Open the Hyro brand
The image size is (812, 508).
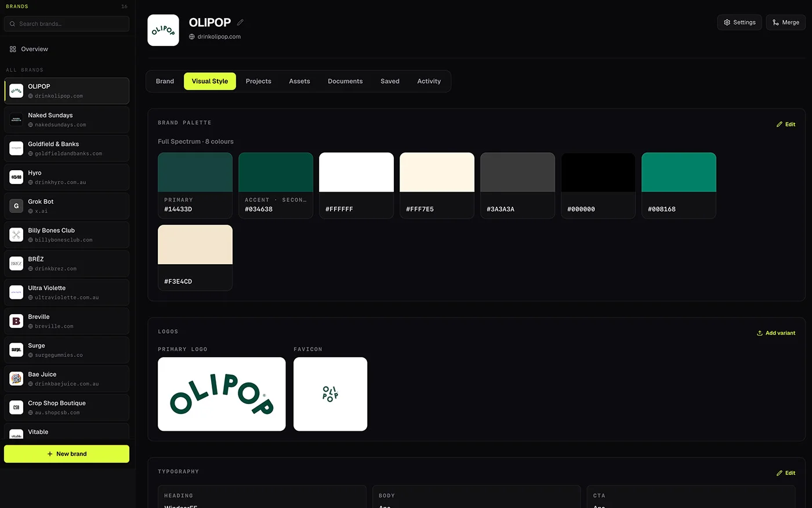click(x=67, y=177)
